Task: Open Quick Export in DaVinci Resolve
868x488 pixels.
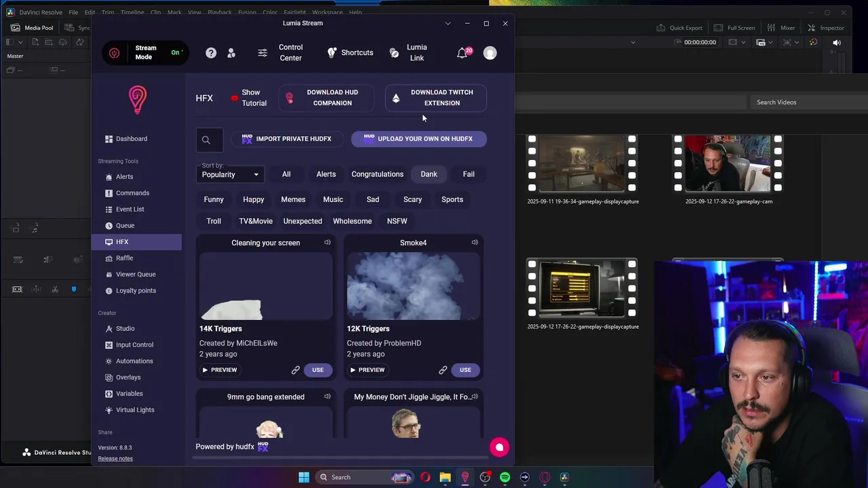Action: point(679,28)
